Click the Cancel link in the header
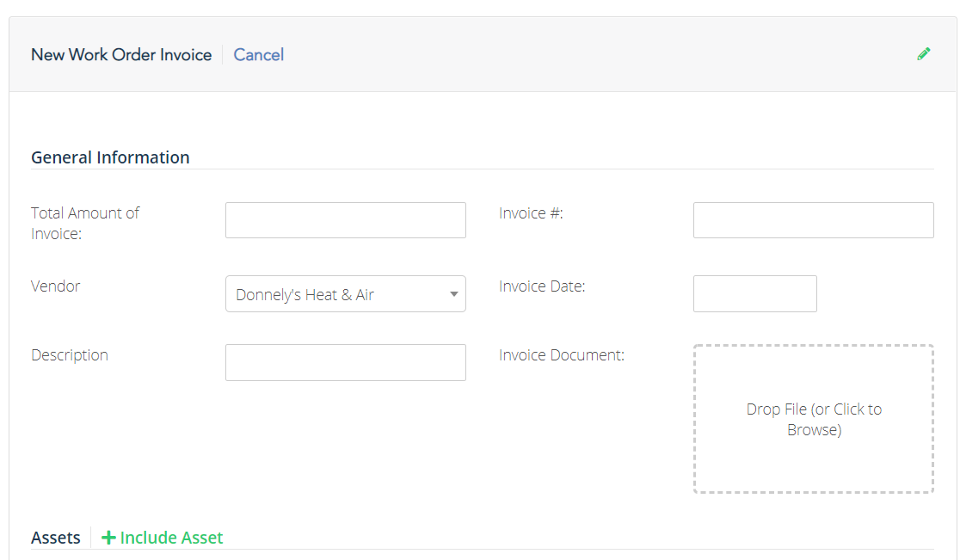The image size is (960, 560). (258, 54)
